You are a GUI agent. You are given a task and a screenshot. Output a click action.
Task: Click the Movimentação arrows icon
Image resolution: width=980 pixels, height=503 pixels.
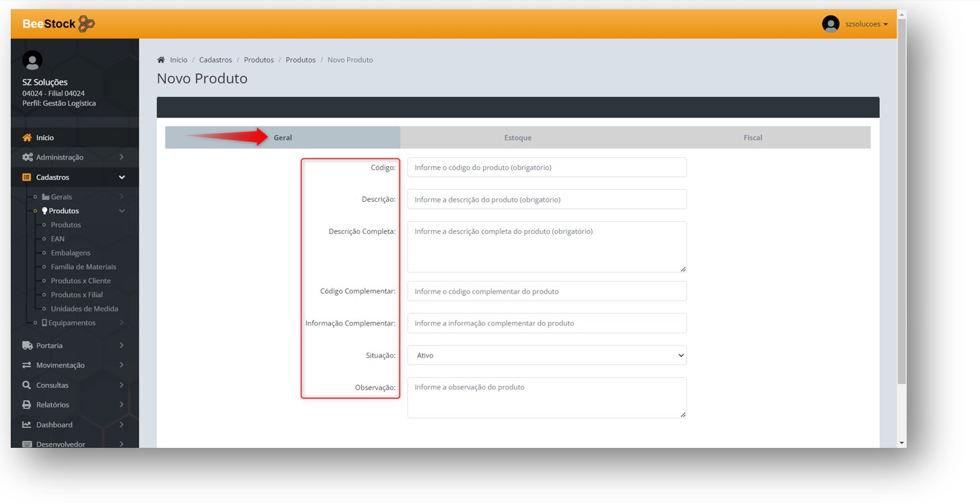[27, 365]
